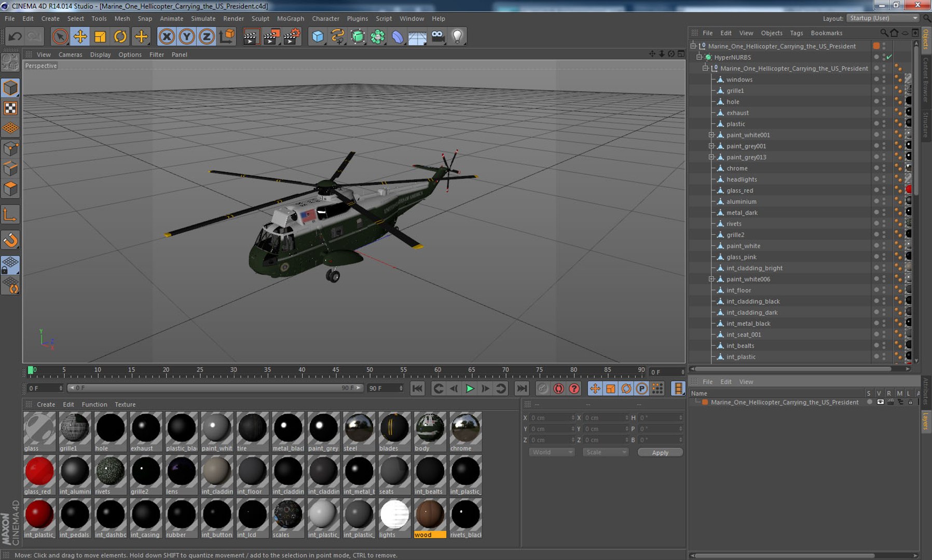Open the World coordinate dropdown
932x560 pixels.
tap(552, 452)
